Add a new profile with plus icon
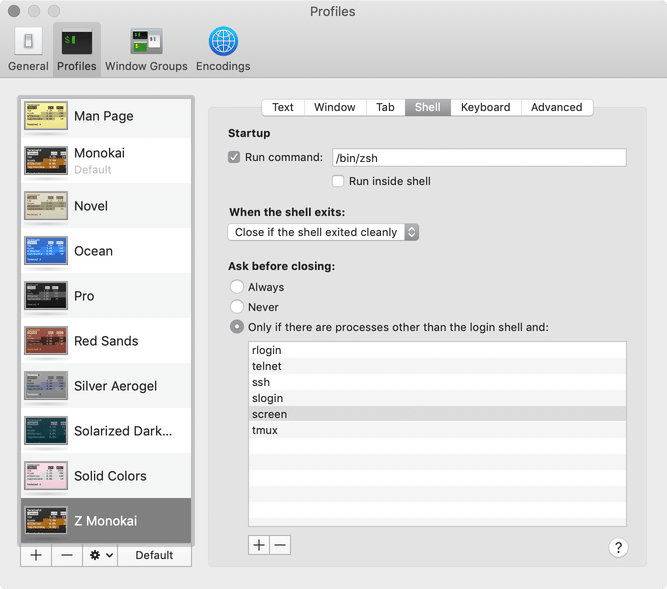The width and height of the screenshot is (667, 589). (x=36, y=555)
